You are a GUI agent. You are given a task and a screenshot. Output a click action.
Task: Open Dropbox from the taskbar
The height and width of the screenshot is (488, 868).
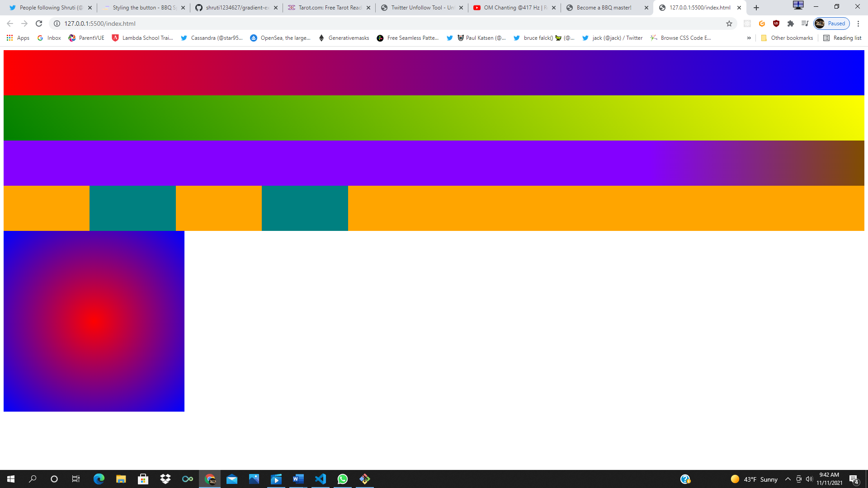(x=165, y=479)
